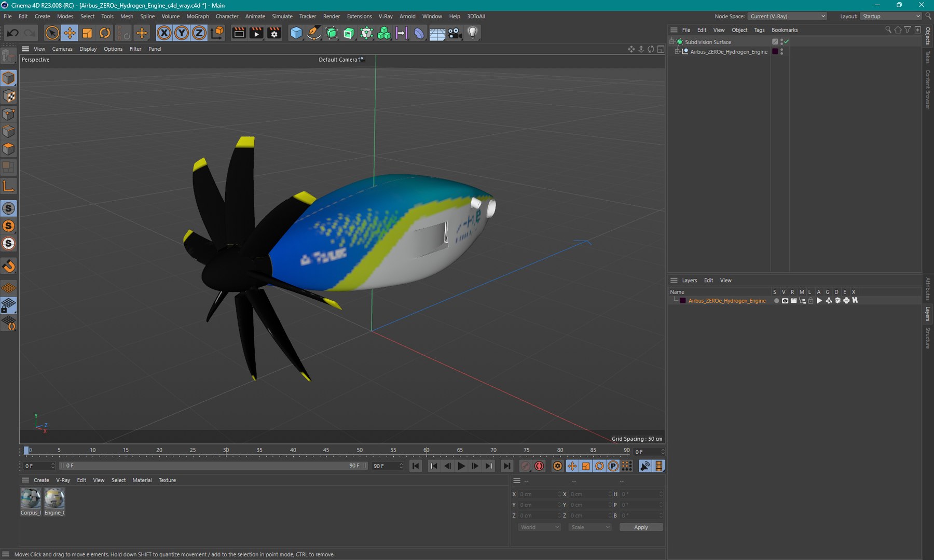Screen dimensions: 934x560
Task: Expand Airbus_ZEROe_Hydrogen_Engine object node
Action: tap(677, 52)
